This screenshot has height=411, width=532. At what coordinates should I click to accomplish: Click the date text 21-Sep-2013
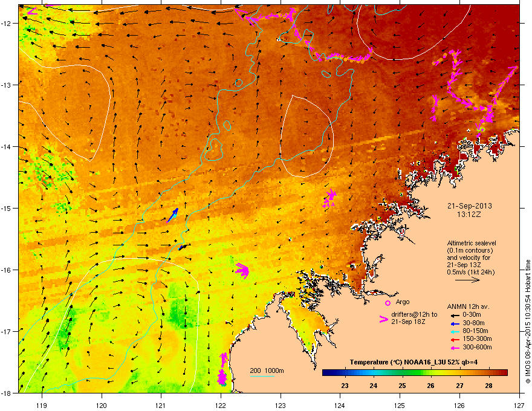pyautogui.click(x=470, y=206)
